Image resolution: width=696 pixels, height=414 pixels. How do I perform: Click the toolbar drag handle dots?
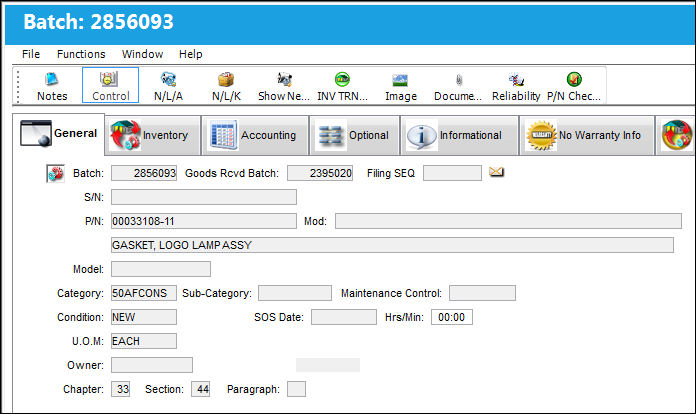click(18, 86)
